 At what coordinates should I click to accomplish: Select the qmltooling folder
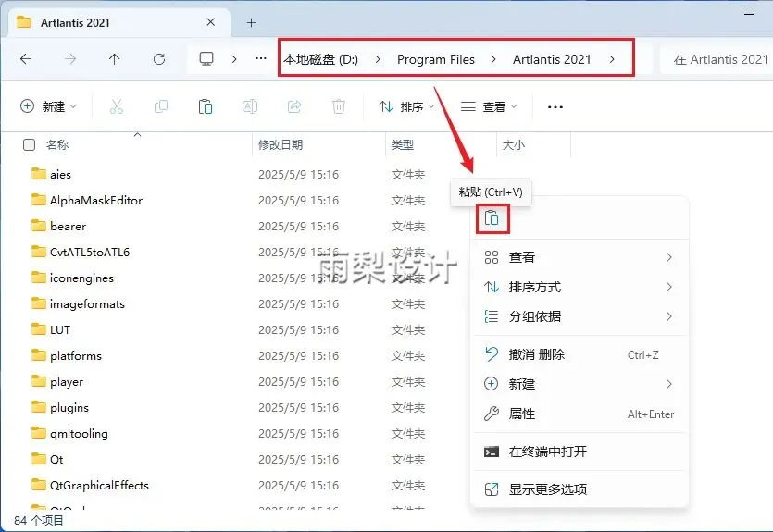tap(79, 434)
